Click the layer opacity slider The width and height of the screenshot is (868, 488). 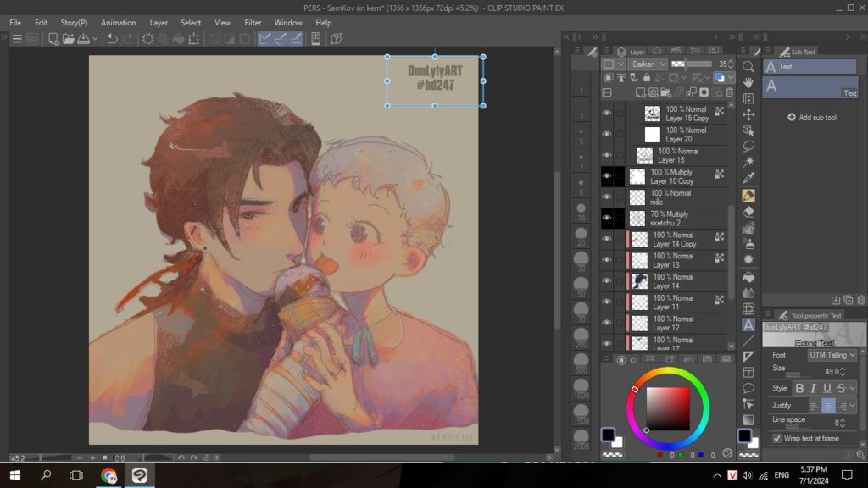(x=692, y=64)
